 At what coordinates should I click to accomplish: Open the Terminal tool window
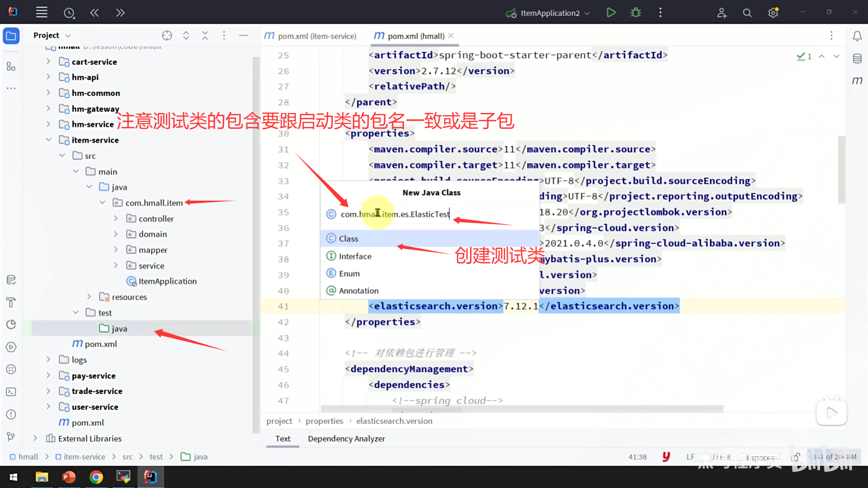click(11, 392)
